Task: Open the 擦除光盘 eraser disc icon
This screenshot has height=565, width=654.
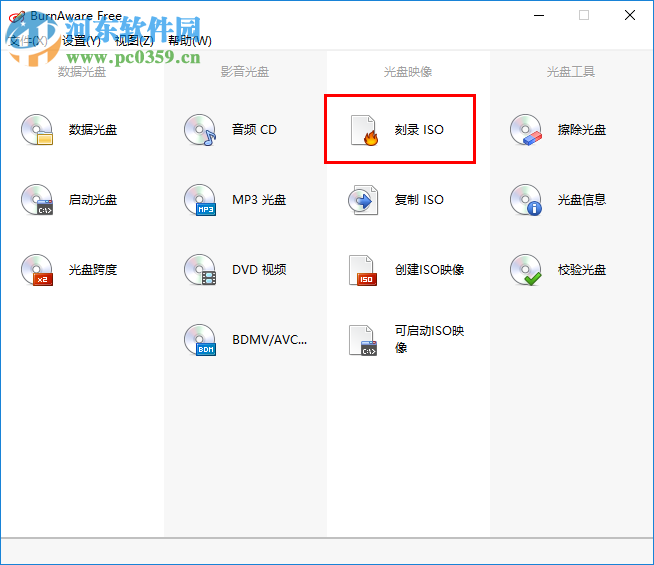Action: [526, 130]
